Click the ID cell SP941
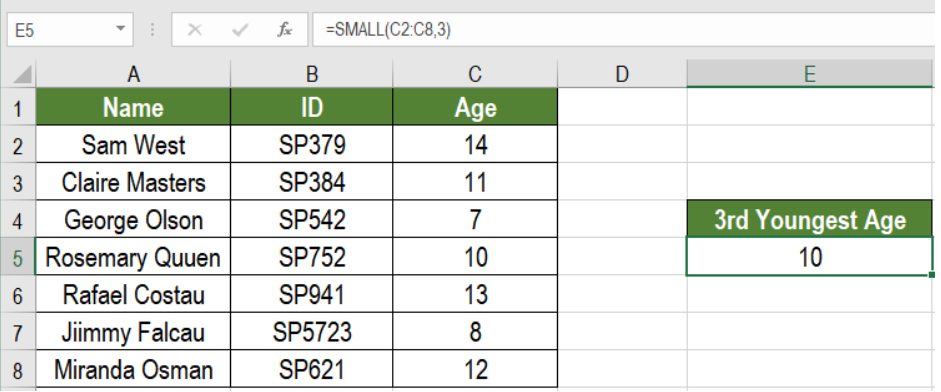The width and height of the screenshot is (941, 392). (312, 294)
